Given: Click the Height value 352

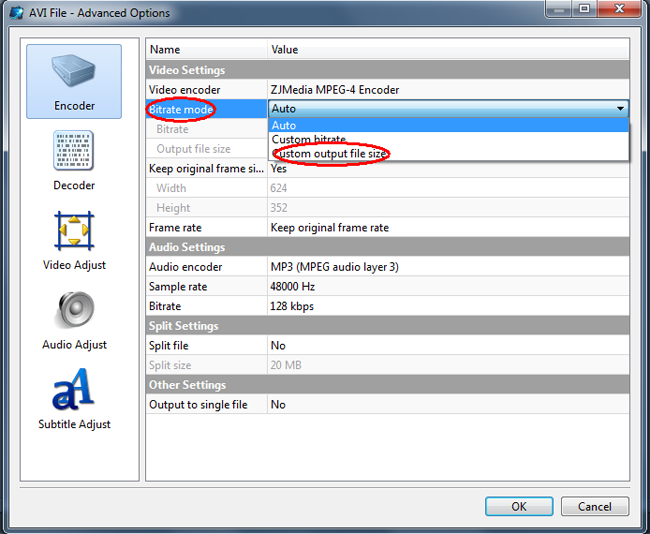Looking at the screenshot, I should click(279, 208).
